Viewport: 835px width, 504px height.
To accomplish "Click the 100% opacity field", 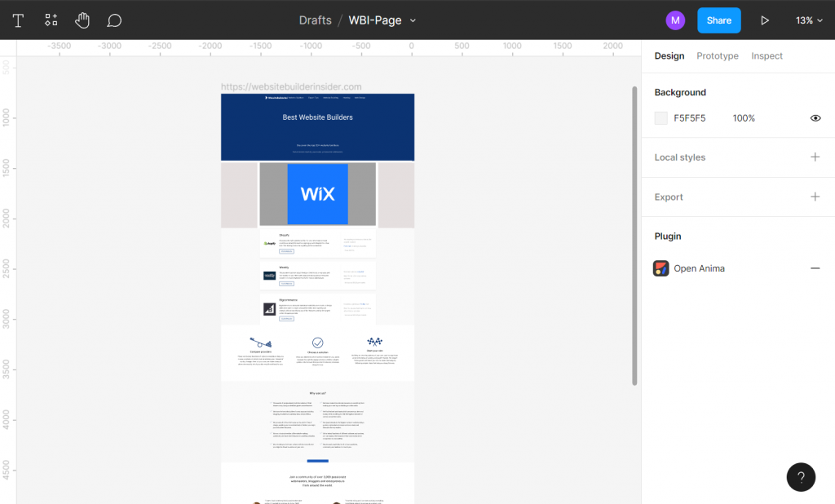I will (x=743, y=117).
